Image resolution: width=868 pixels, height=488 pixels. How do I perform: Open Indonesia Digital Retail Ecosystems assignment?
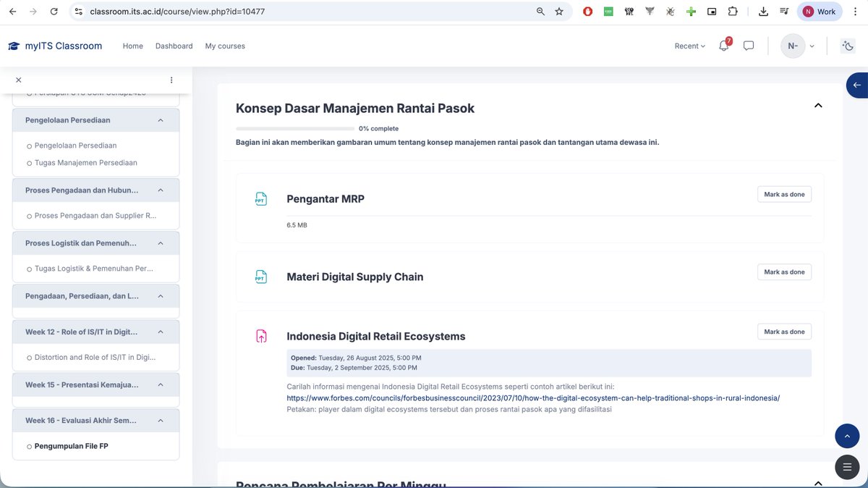pos(376,337)
